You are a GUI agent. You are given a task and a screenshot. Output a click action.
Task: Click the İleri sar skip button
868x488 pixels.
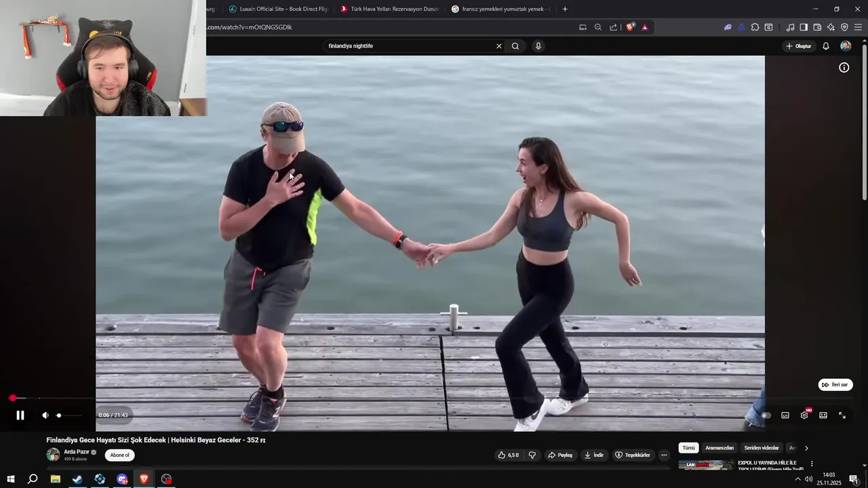coord(835,385)
